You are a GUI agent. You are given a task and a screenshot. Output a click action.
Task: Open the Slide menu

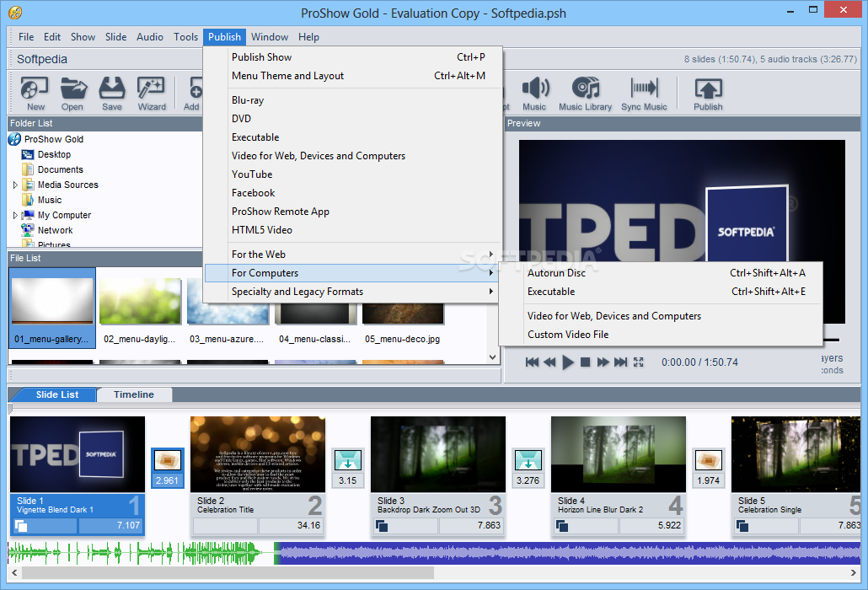tap(115, 37)
